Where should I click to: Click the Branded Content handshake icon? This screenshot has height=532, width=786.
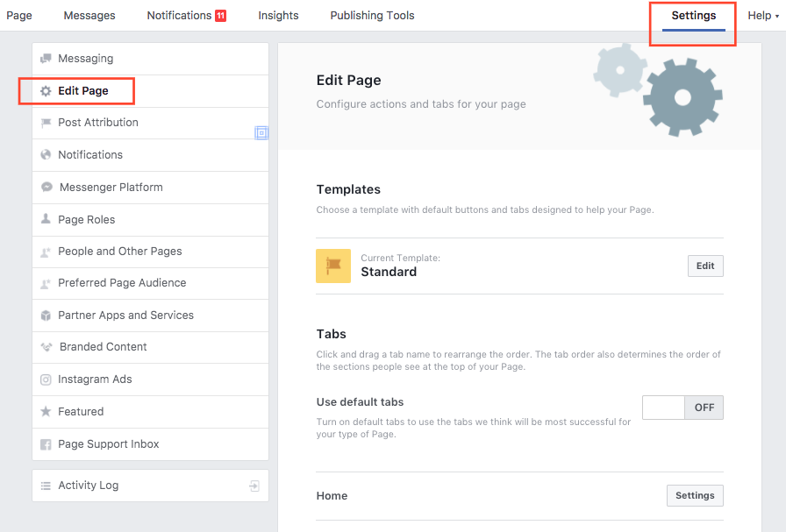pyautogui.click(x=46, y=347)
